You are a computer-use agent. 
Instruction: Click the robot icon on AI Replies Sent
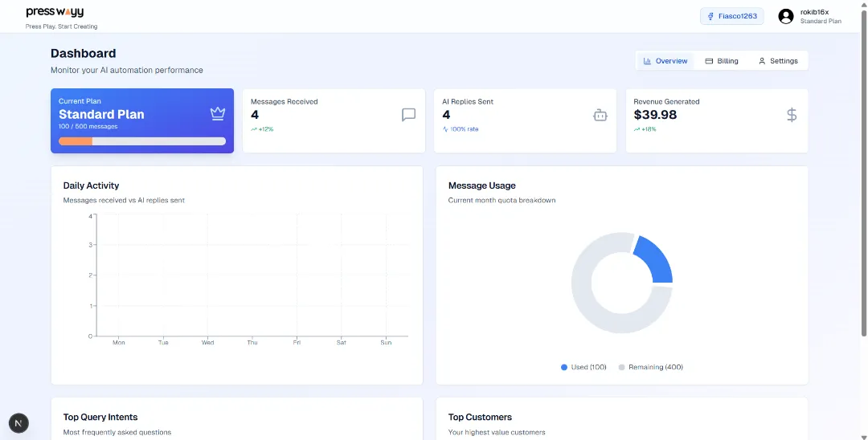tap(600, 115)
